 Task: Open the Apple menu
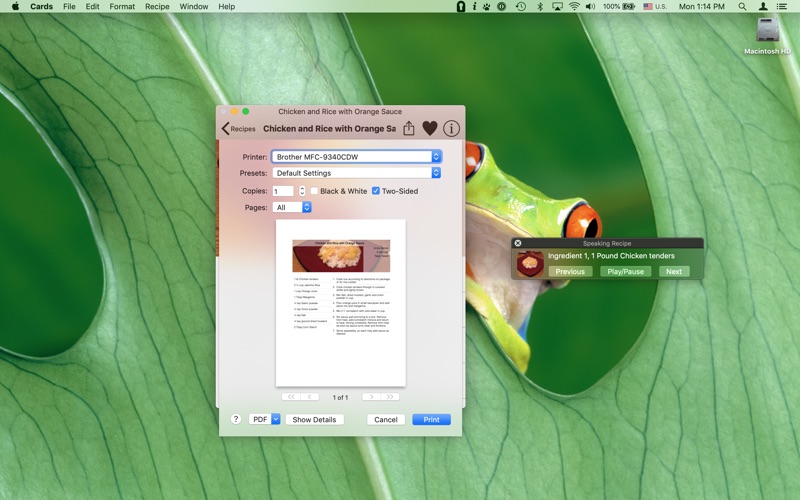[15, 6]
